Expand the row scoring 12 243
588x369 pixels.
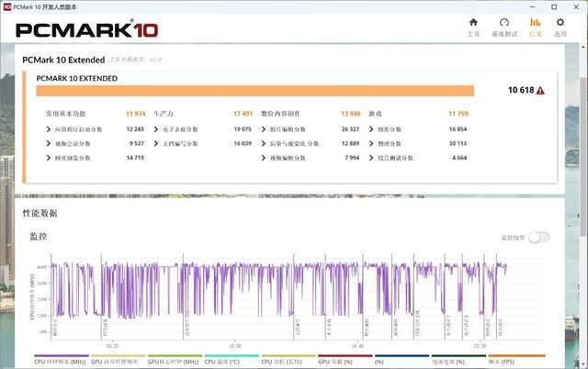[49, 129]
